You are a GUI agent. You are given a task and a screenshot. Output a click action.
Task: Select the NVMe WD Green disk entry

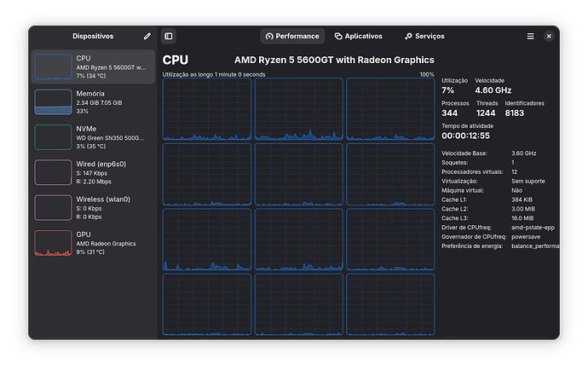[x=93, y=137]
